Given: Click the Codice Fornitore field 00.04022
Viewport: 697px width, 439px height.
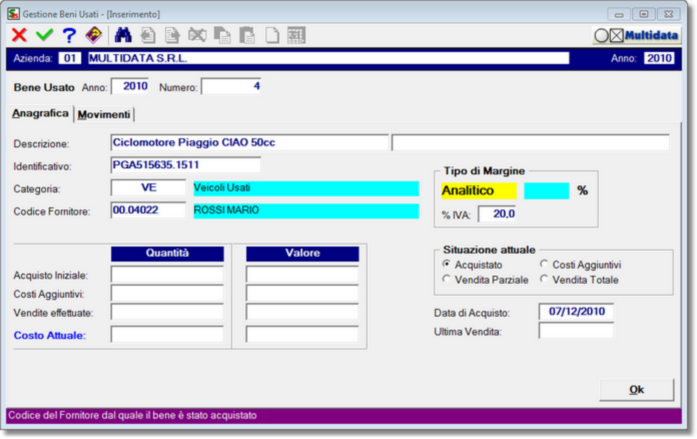Looking at the screenshot, I should (148, 210).
